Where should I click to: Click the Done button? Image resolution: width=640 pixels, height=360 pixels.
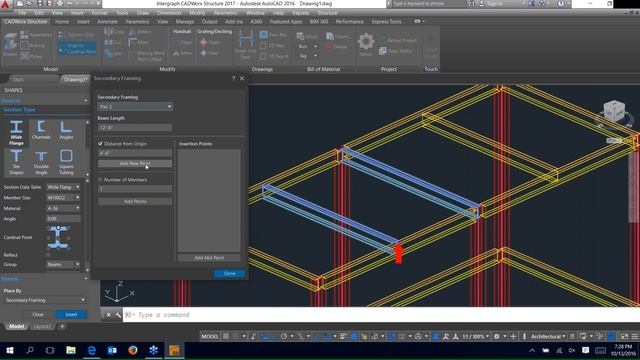point(229,273)
